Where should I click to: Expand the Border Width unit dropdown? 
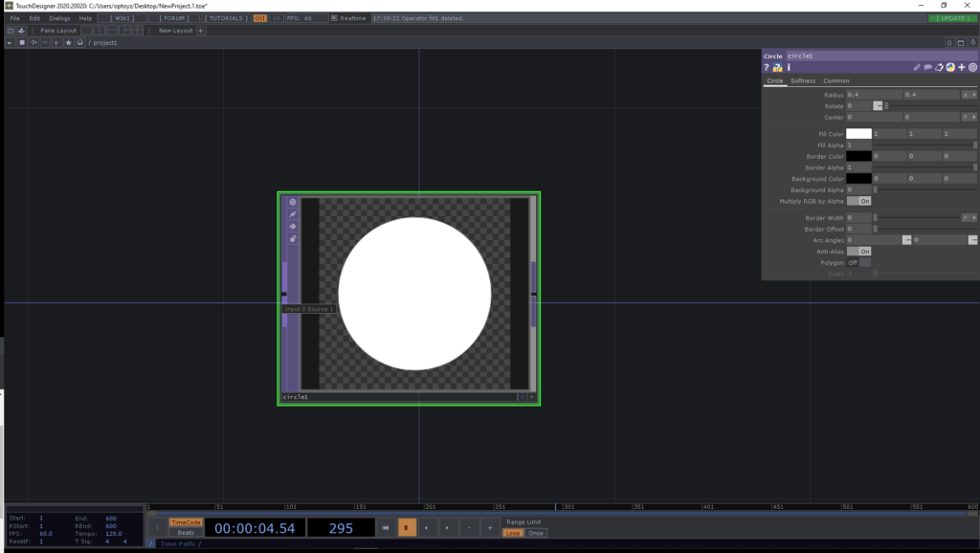(969, 218)
